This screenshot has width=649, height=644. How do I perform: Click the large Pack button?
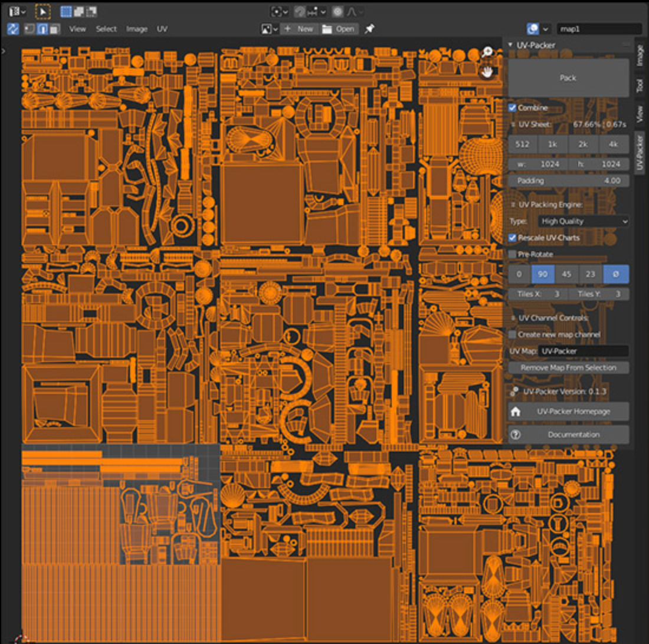point(568,78)
